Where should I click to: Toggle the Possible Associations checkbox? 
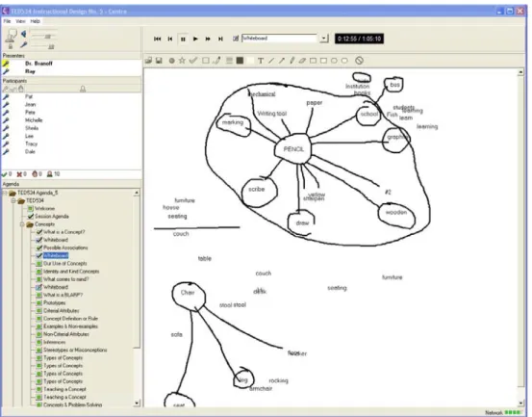39,248
